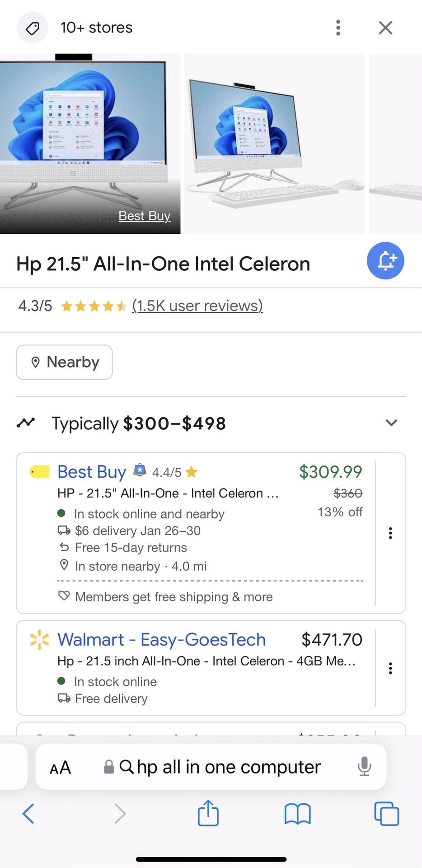Tap the Safari tabs overview icon
422x868 pixels.
point(386,814)
